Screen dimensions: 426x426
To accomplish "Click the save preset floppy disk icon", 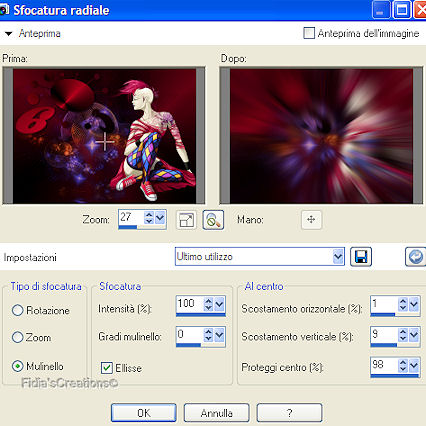I will coord(361,257).
